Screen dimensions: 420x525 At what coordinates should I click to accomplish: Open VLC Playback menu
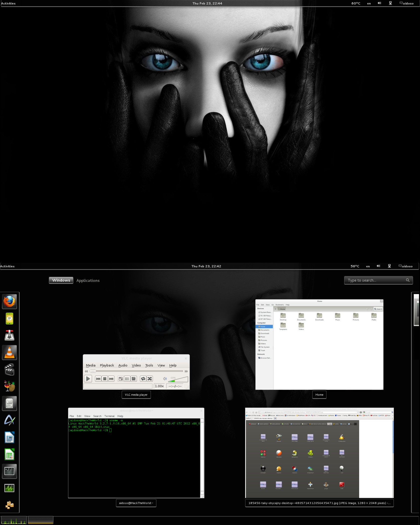[x=107, y=365]
